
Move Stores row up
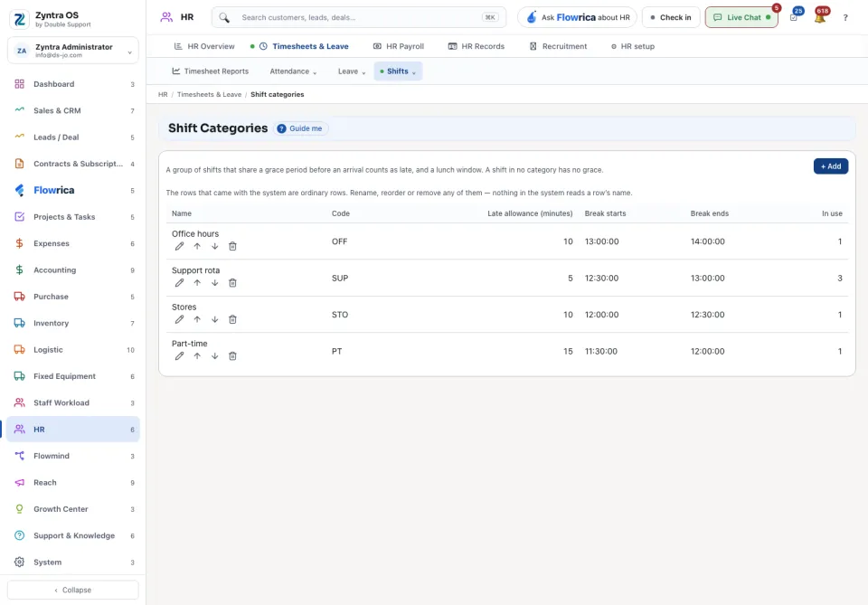[x=197, y=319]
